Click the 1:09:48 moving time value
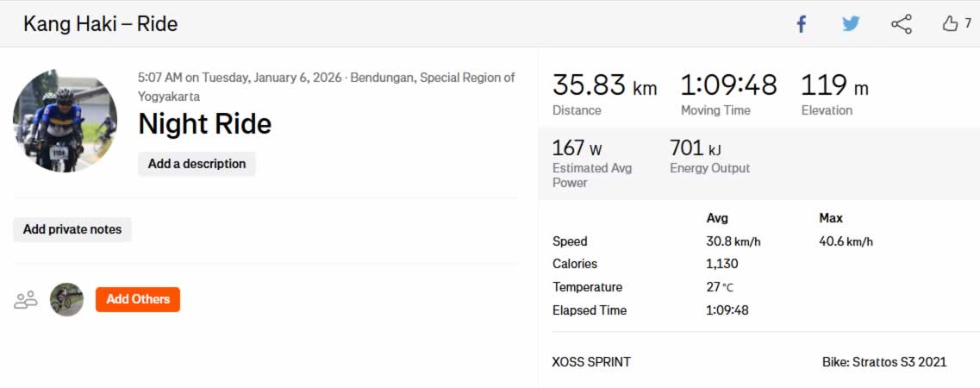Viewport: 980px width, 388px height. [x=728, y=86]
